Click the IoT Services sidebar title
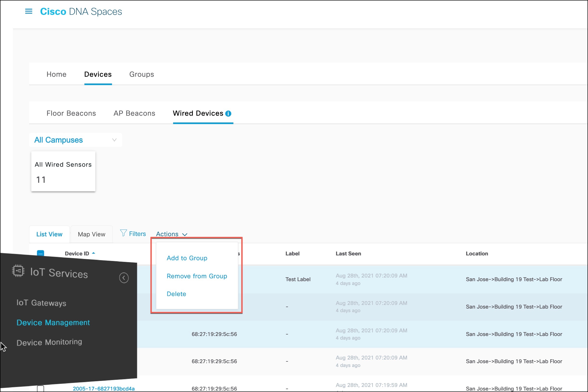 click(59, 273)
